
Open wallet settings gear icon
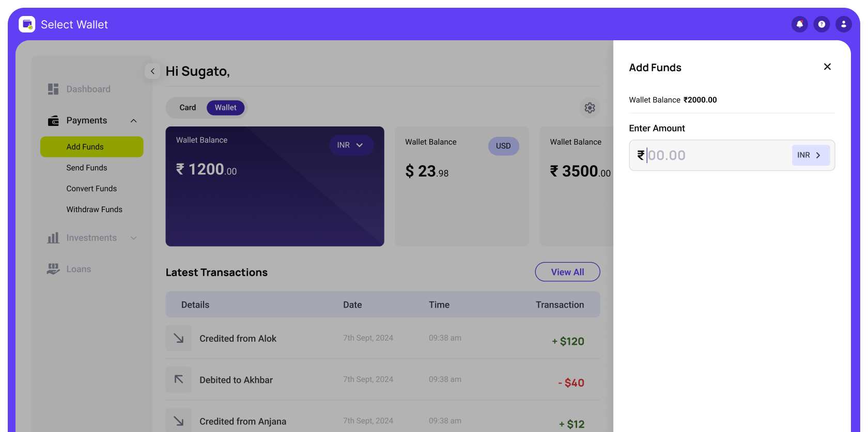(x=590, y=108)
